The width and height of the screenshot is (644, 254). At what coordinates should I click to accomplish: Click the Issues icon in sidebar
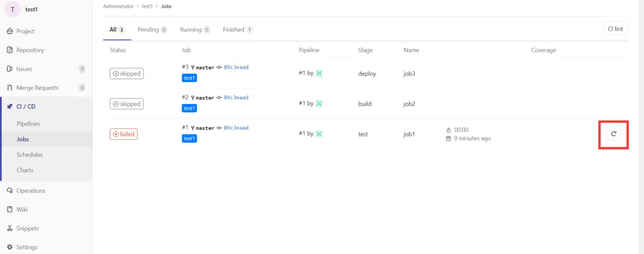click(x=9, y=69)
